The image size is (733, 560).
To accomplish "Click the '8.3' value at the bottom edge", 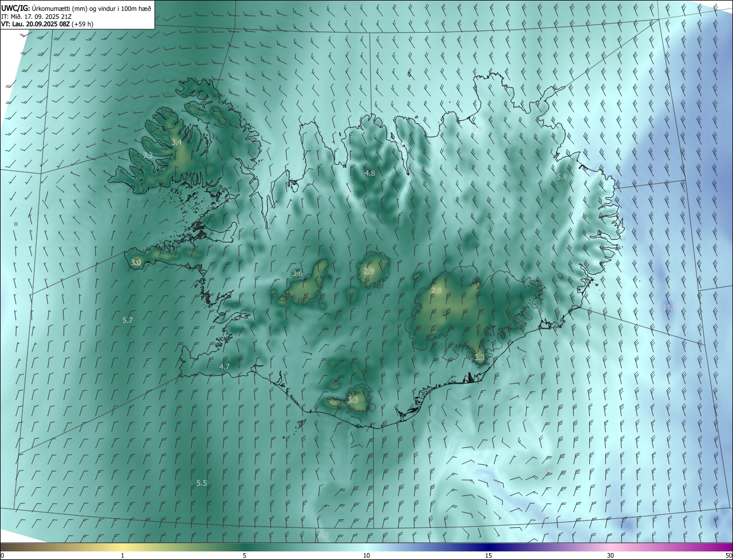I will pos(324,535).
